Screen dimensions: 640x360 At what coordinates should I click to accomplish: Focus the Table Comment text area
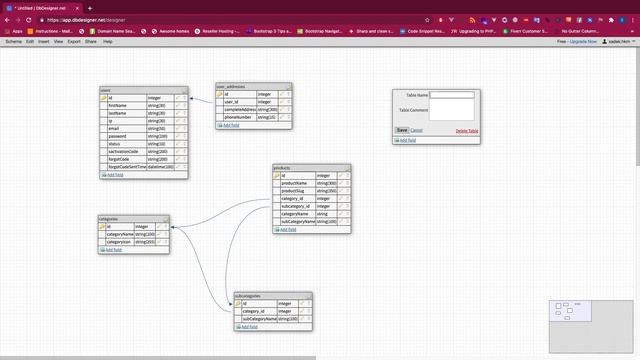point(452,110)
